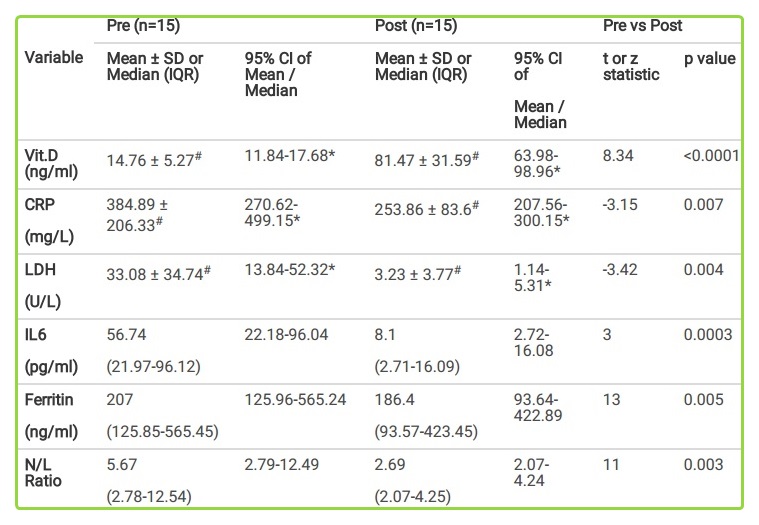The image size is (759, 525).
Task: Select the p value column header
Action: coord(710,58)
